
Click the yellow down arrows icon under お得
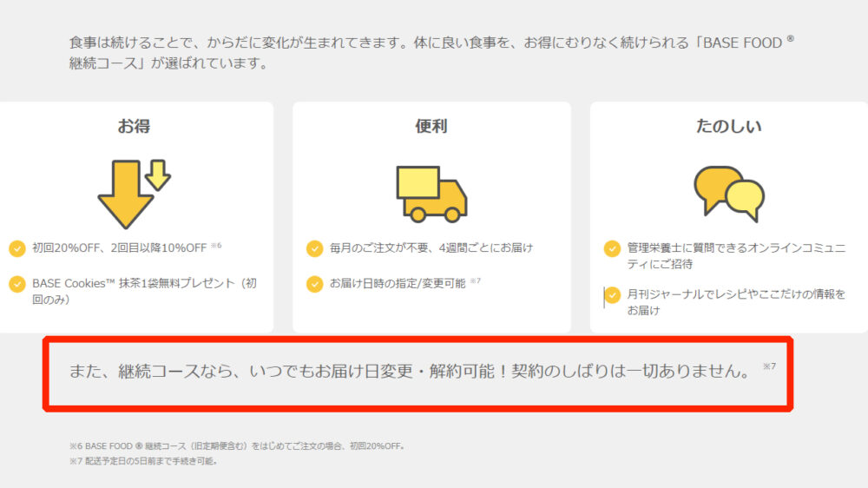click(x=134, y=194)
